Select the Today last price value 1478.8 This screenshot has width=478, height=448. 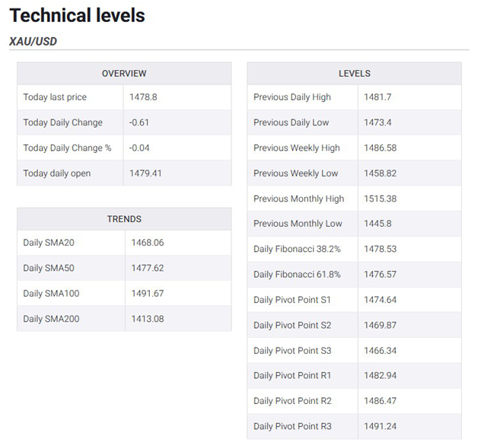143,97
